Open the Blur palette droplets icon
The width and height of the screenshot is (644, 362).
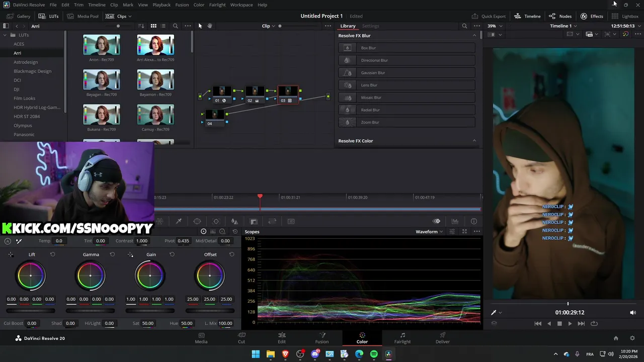(234, 221)
